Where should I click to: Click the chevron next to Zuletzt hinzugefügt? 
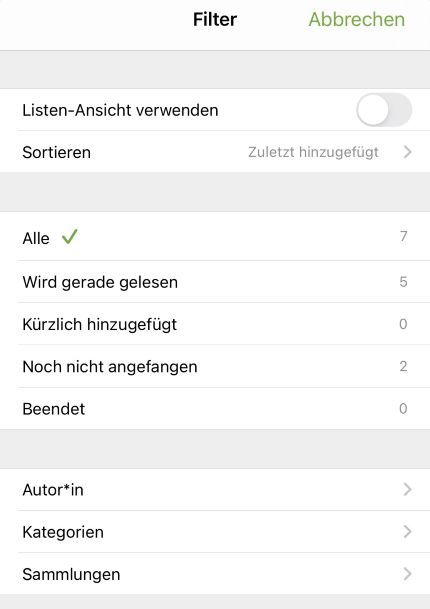pos(407,152)
